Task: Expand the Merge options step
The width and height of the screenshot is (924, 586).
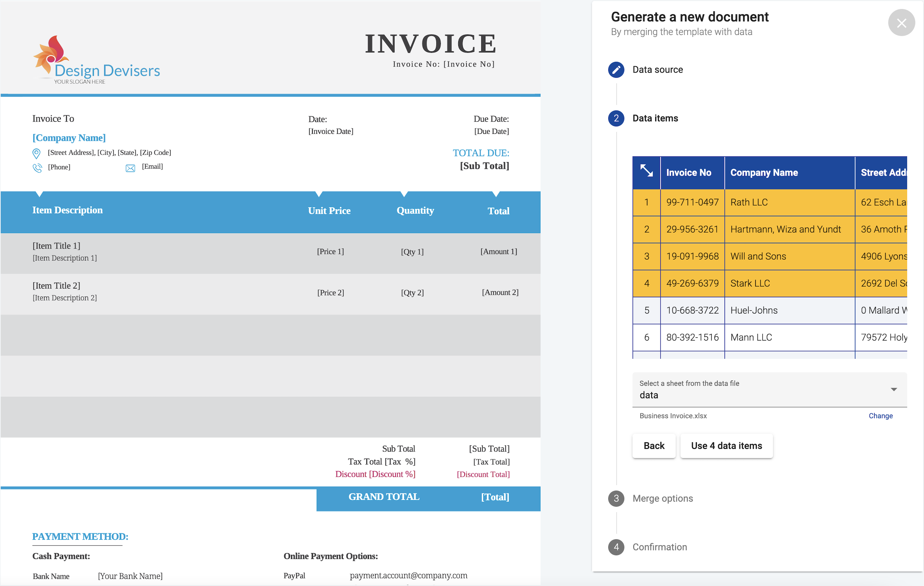Action: [x=663, y=498]
